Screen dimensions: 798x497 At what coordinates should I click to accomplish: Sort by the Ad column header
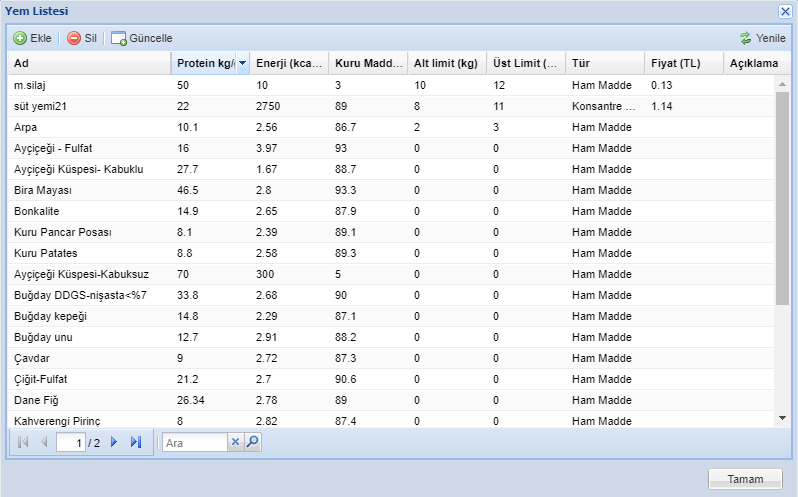(88, 64)
